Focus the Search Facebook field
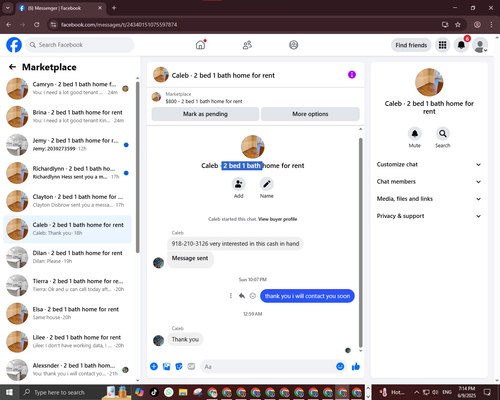 click(x=80, y=45)
